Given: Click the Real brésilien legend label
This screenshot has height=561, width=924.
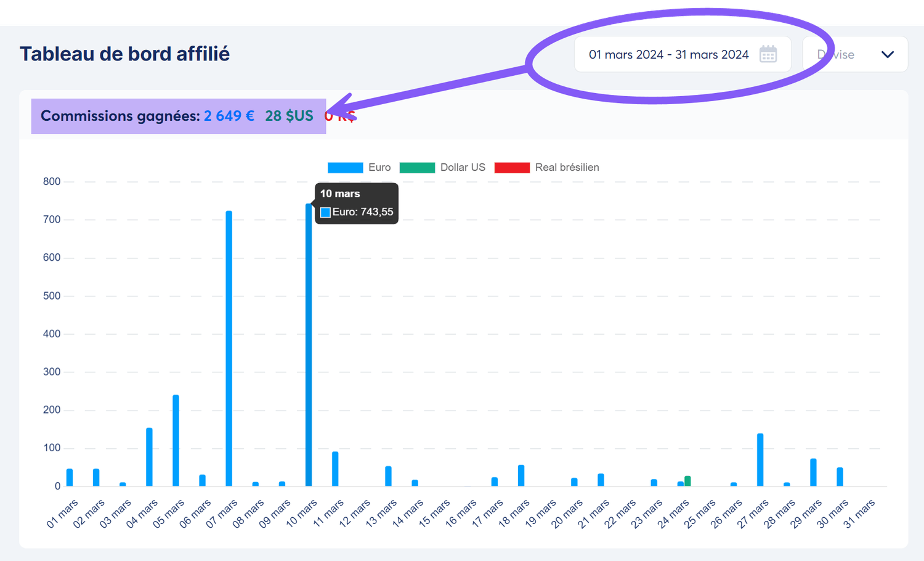Looking at the screenshot, I should [x=567, y=168].
